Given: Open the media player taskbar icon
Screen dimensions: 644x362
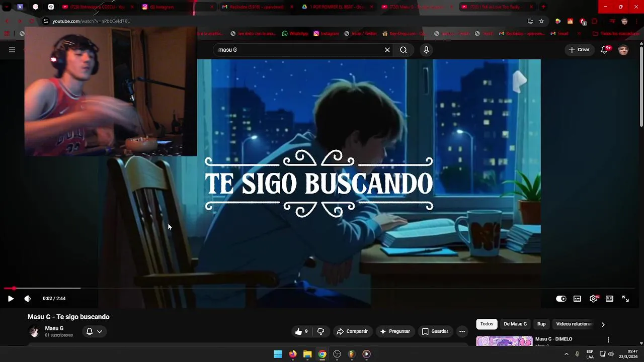Looking at the screenshot, I should 366,354.
